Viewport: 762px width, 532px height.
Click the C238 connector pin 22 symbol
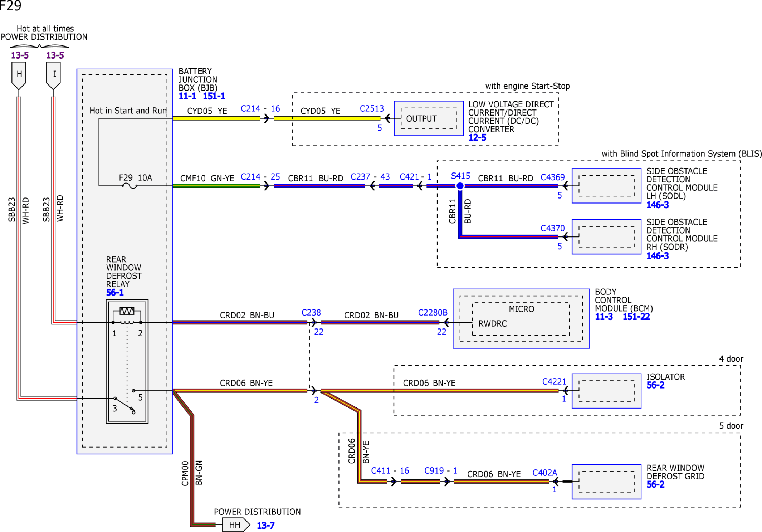point(313,322)
